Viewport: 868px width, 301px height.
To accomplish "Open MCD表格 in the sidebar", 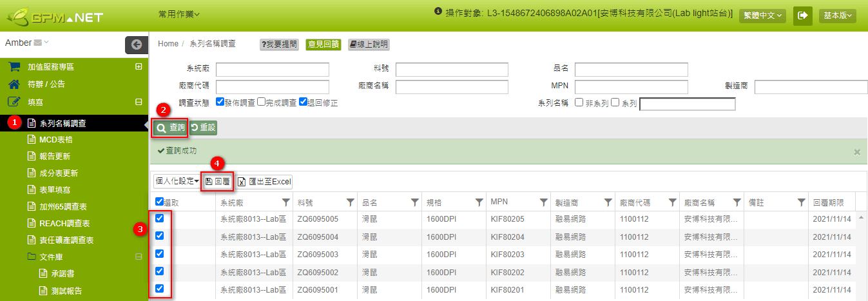I will (x=55, y=139).
